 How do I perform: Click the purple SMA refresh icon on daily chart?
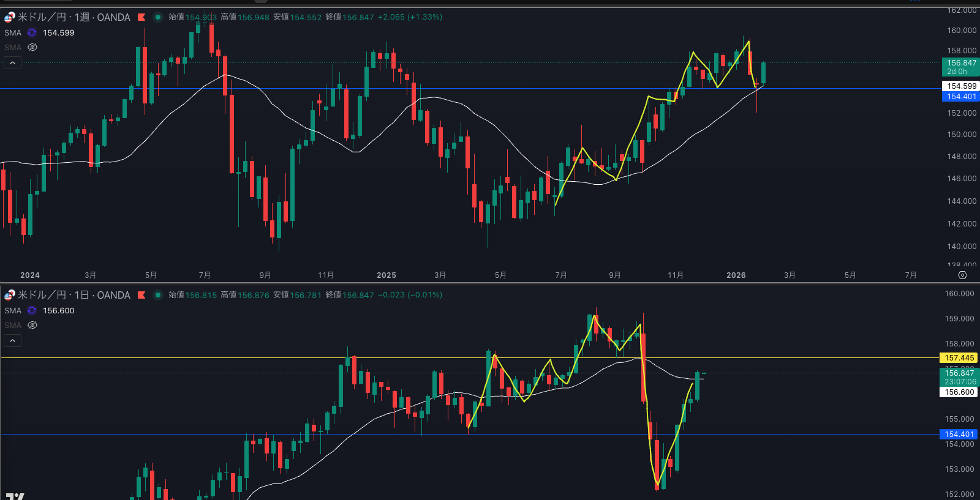coord(32,311)
